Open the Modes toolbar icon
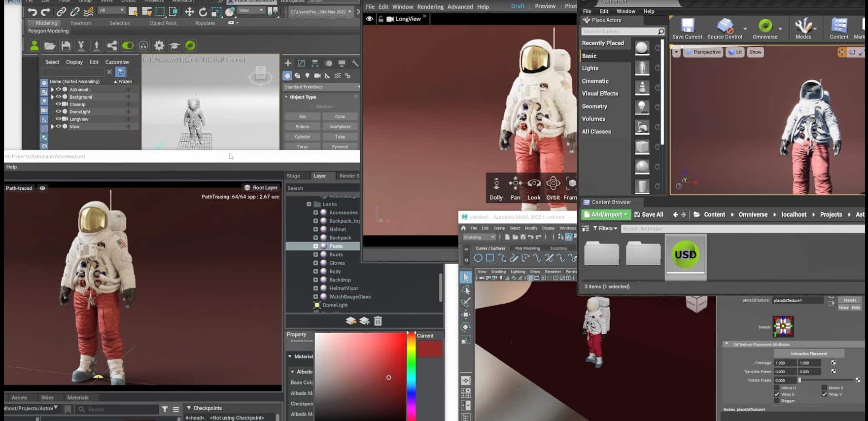The height and width of the screenshot is (421, 868). (x=803, y=26)
